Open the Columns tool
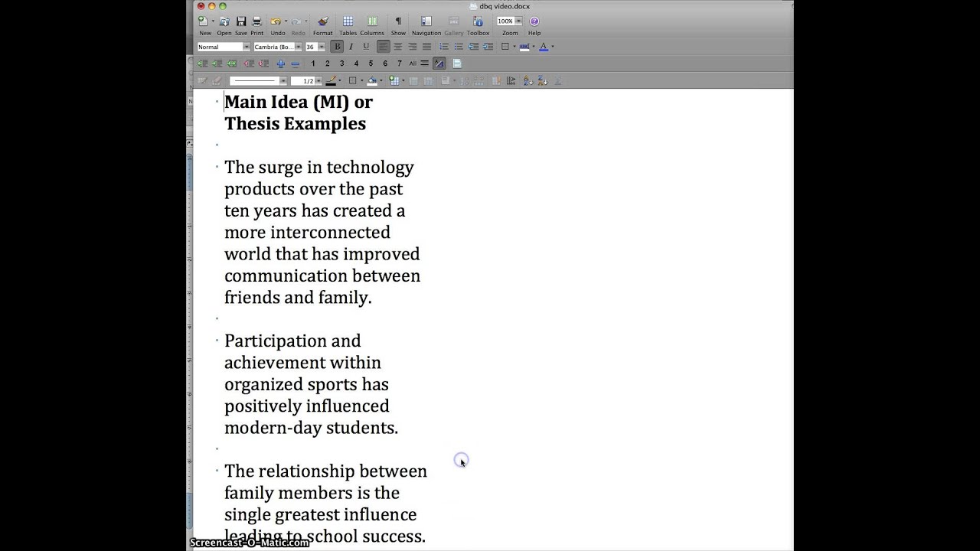980x551 pixels. (x=372, y=21)
